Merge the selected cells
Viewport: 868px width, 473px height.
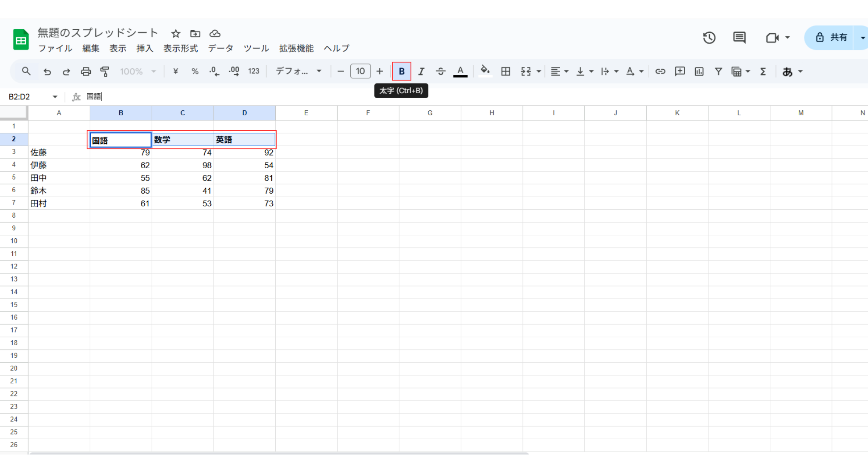tap(526, 71)
